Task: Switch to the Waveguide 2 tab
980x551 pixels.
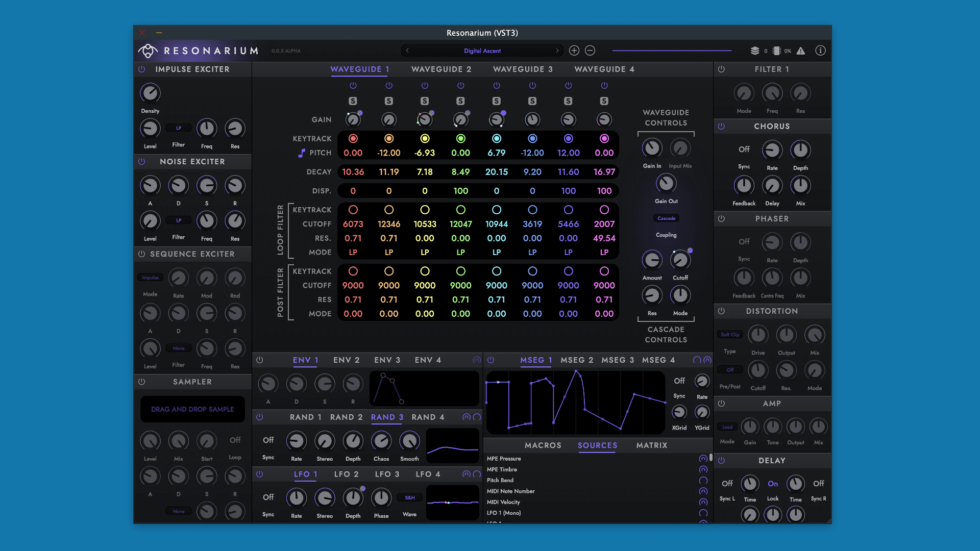Action: tap(442, 69)
